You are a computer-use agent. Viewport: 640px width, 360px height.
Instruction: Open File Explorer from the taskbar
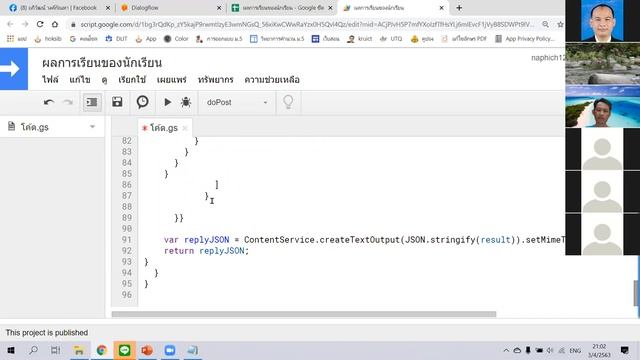tap(79, 350)
